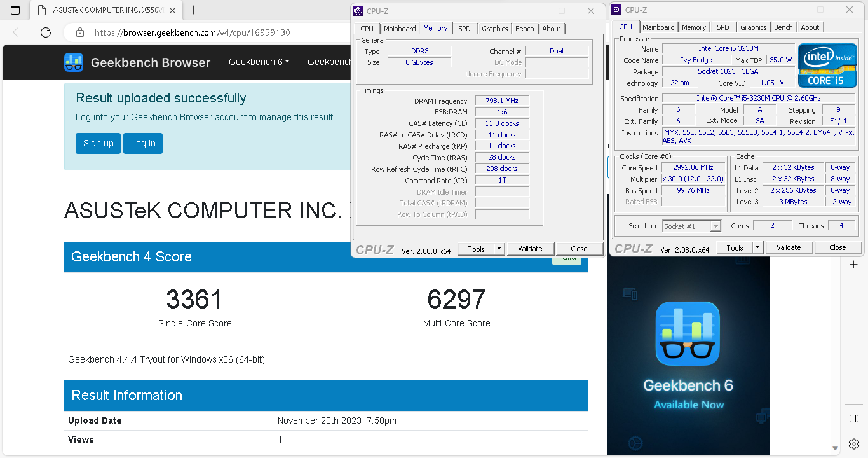
Task: Click the Channel # field Dual
Action: (x=557, y=51)
